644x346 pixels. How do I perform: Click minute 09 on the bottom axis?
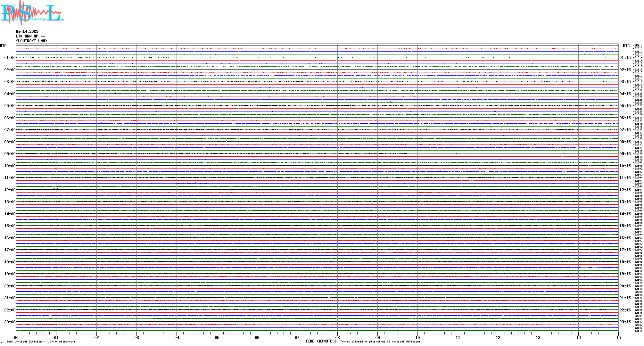tap(377, 337)
